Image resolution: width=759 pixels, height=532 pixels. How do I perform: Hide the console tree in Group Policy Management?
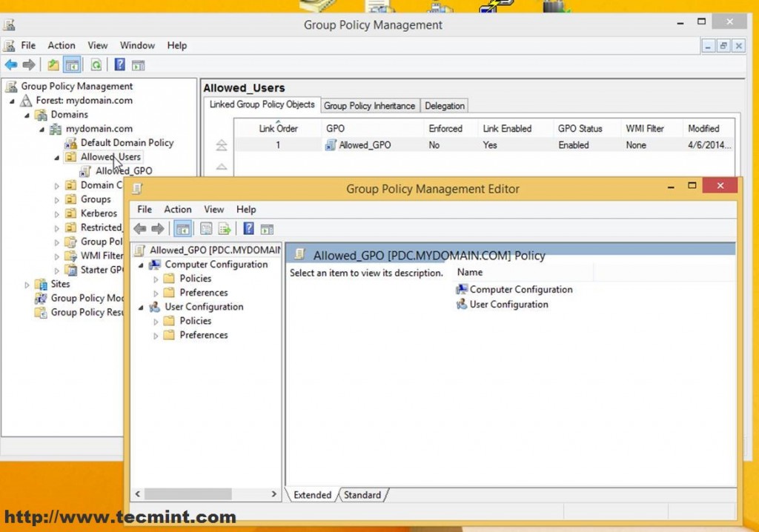[x=71, y=64]
